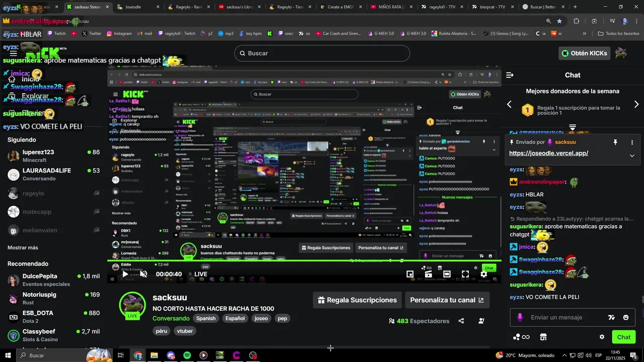Image resolution: width=644 pixels, height=362 pixels.
Task: Open the chat shop icon
Action: (543, 337)
